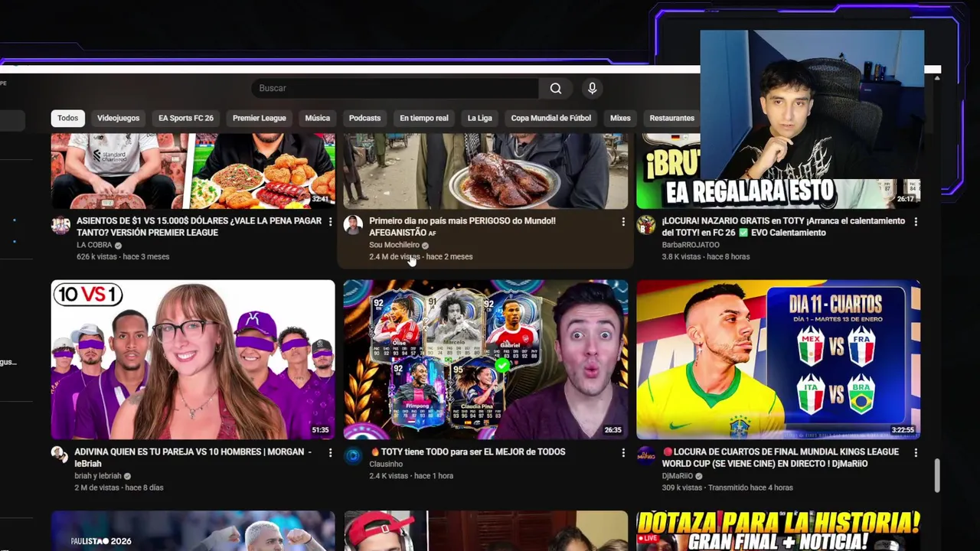
Task: Visit Clausinho channel name link
Action: coord(386,464)
